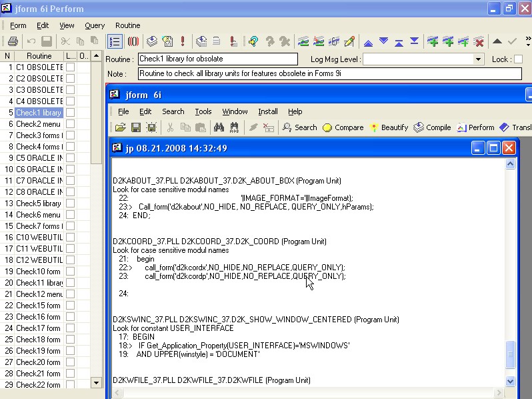Expand the toolbar overflow chevron
532x399 pixels.
528,41
